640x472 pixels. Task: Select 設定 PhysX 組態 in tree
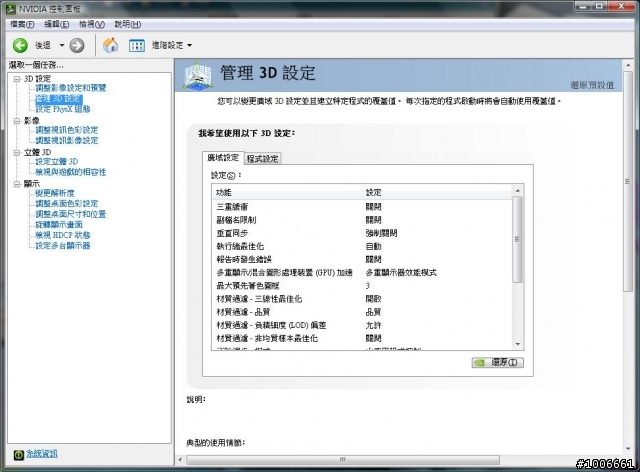click(x=63, y=109)
